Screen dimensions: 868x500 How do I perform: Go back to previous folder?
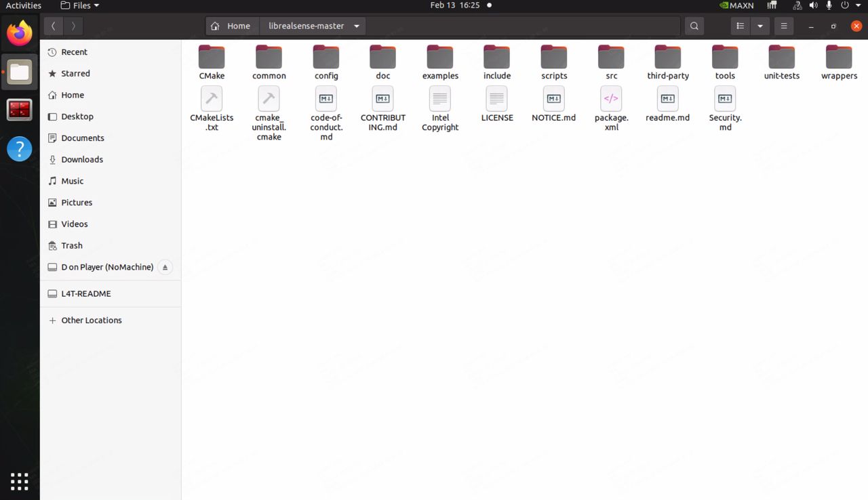[54, 26]
